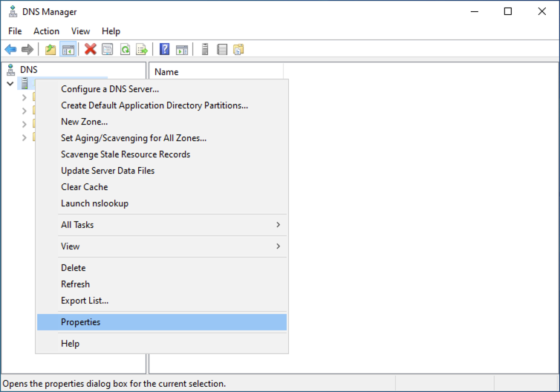Close the DNS Manager window

click(541, 11)
